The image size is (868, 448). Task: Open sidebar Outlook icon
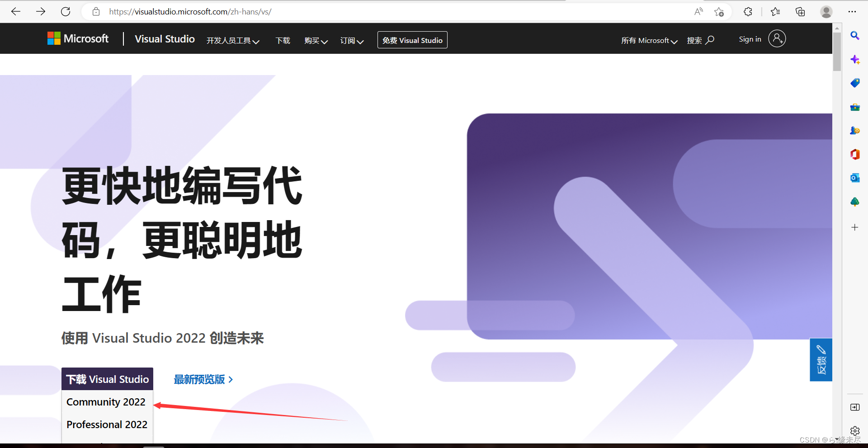coord(855,178)
